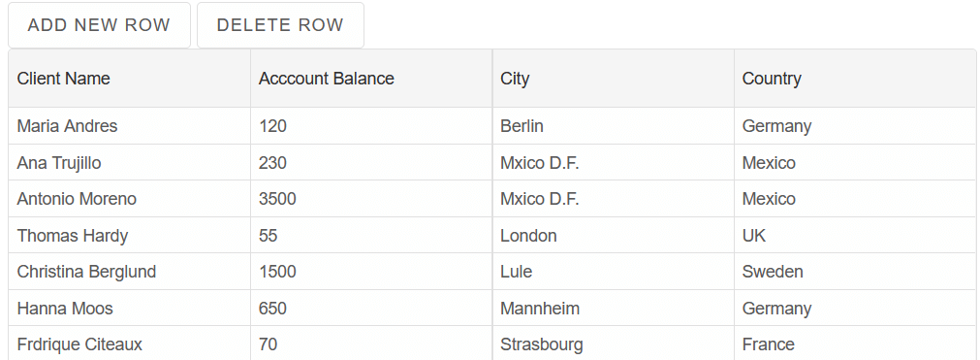Select the London city cell
The image size is (980, 360).
[614, 236]
